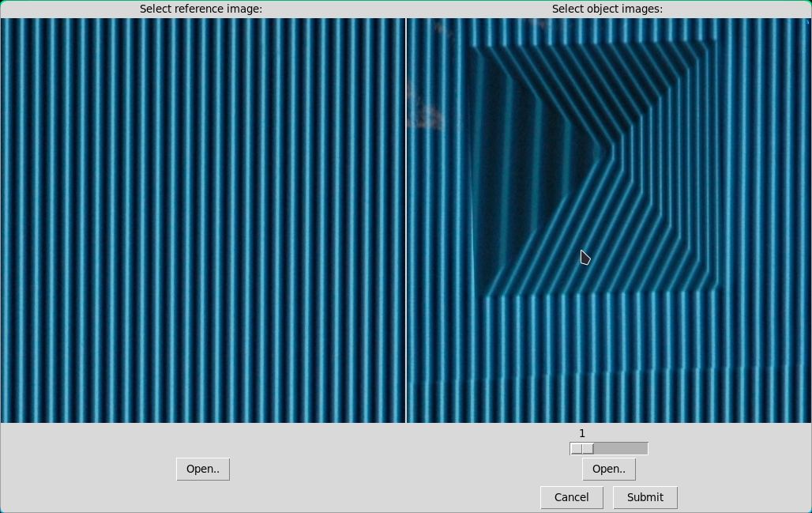Click the slider trough right of the handle
Screen dimensions: 812x513
(x=620, y=449)
